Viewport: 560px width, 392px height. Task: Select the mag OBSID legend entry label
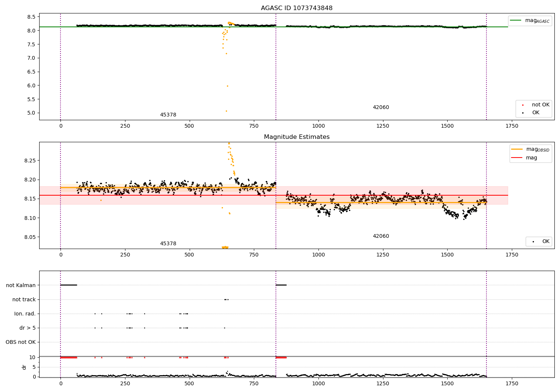coord(538,149)
